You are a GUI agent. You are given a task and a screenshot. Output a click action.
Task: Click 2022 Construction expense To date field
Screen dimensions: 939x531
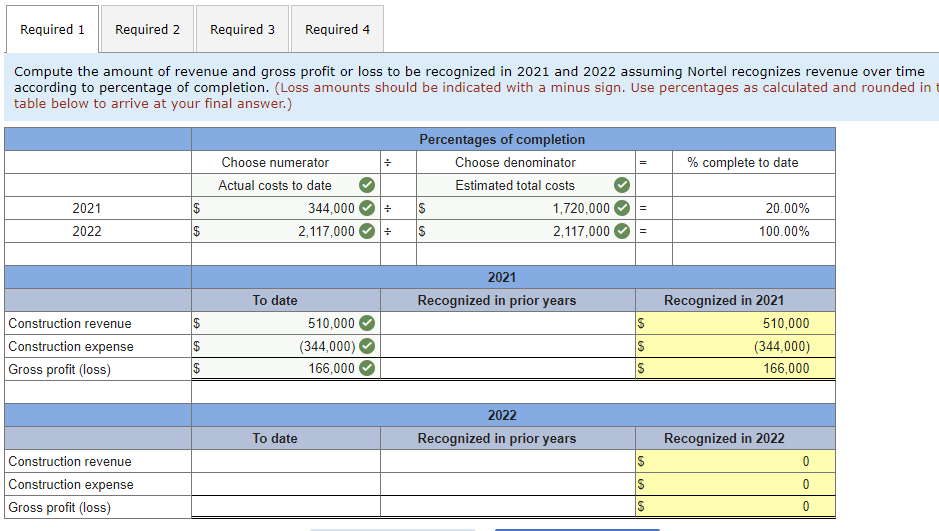(286, 484)
